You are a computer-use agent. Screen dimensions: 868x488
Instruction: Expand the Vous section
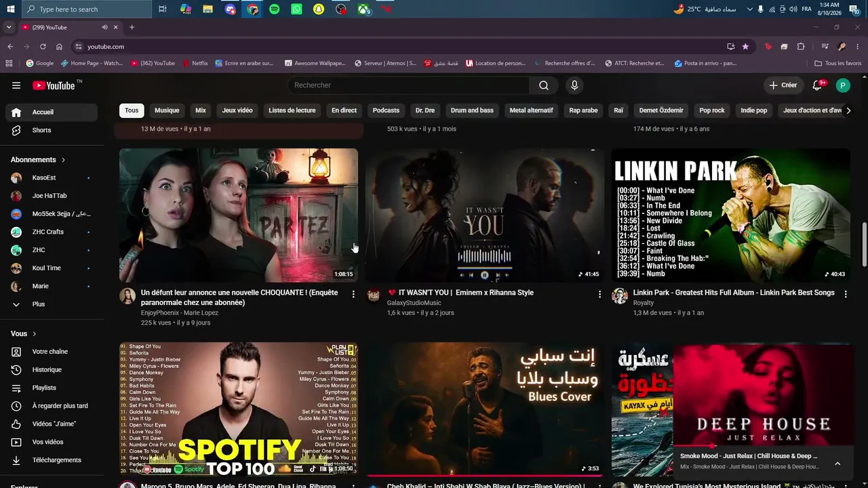click(x=24, y=333)
